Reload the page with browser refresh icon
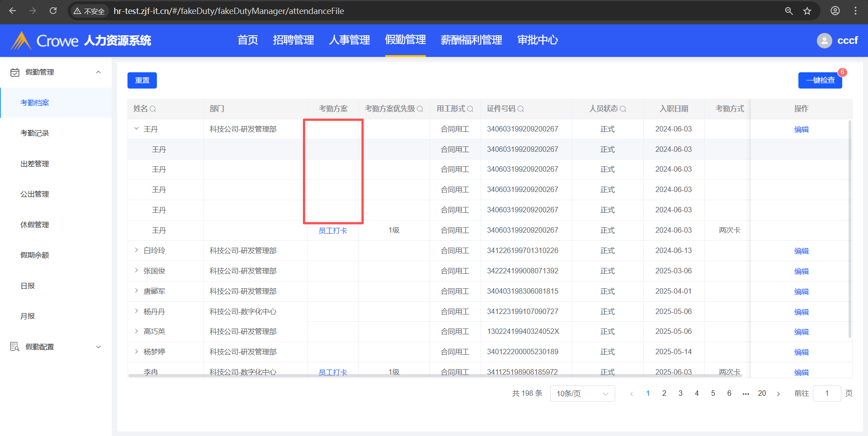 coord(53,11)
